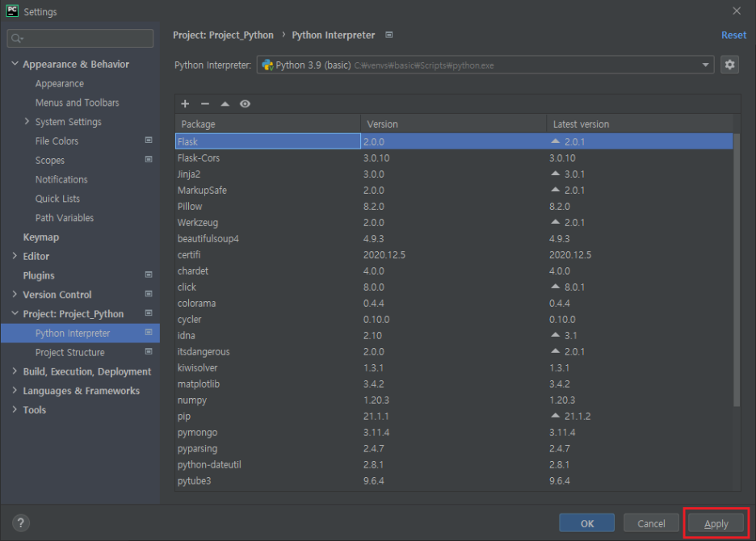Click the Latest version column header

[640, 124]
